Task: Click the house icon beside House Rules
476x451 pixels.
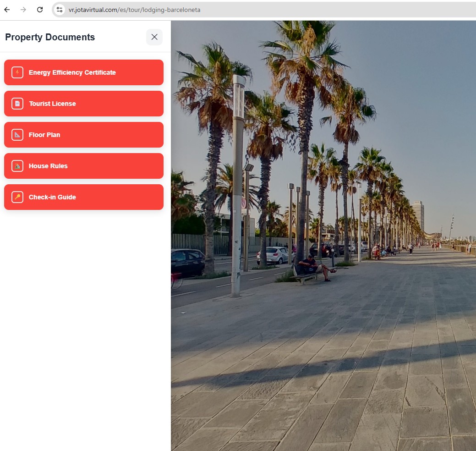Action: (x=17, y=166)
